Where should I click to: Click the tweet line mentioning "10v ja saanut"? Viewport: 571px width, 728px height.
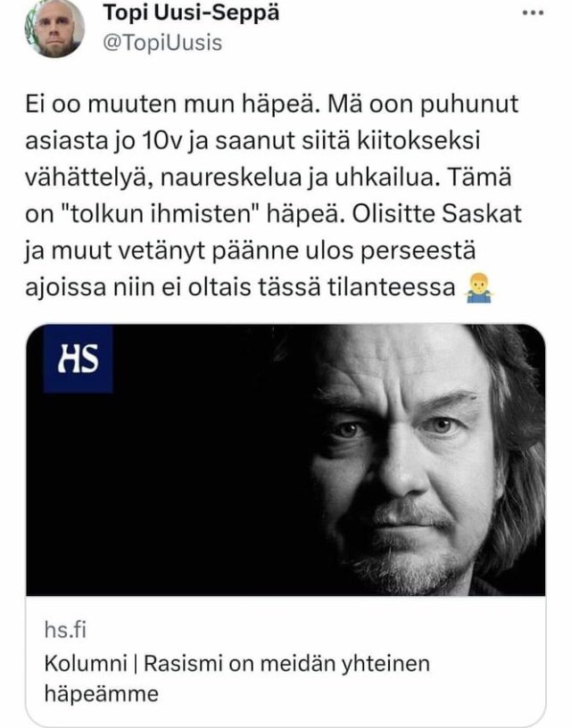tap(252, 141)
